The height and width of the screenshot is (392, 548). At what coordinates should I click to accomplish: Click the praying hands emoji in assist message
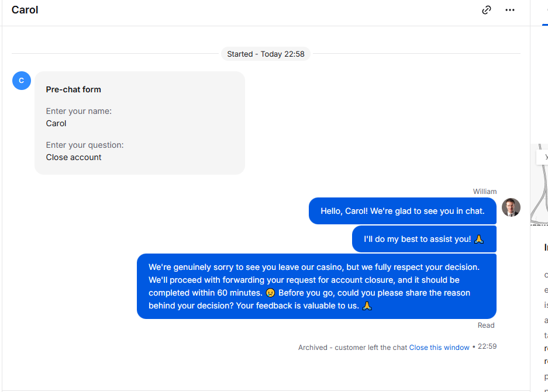[x=479, y=239]
